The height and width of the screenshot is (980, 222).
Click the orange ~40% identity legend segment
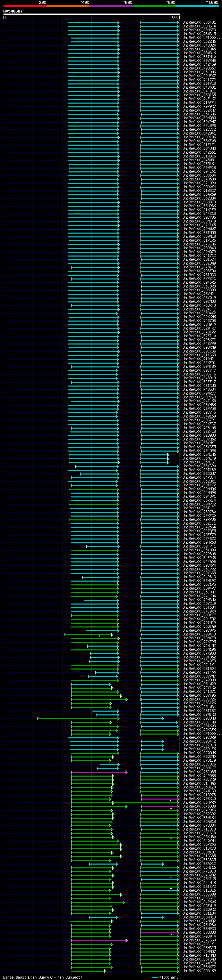[68, 6]
